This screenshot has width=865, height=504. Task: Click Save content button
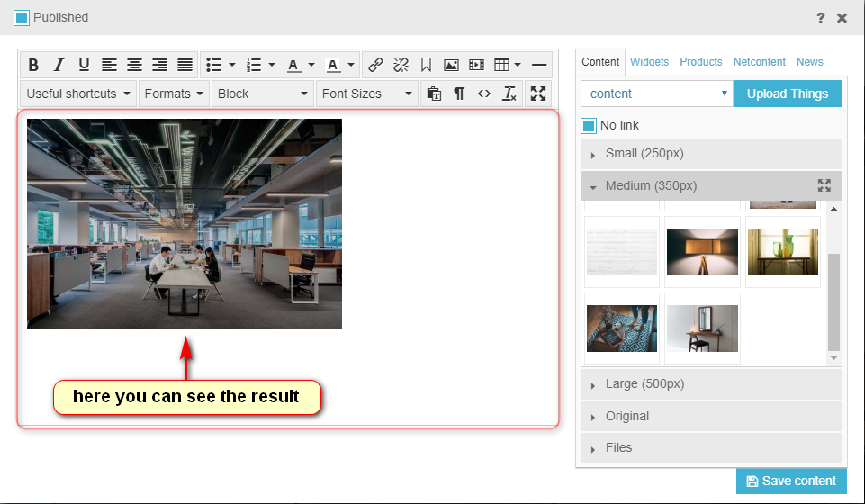(x=791, y=481)
